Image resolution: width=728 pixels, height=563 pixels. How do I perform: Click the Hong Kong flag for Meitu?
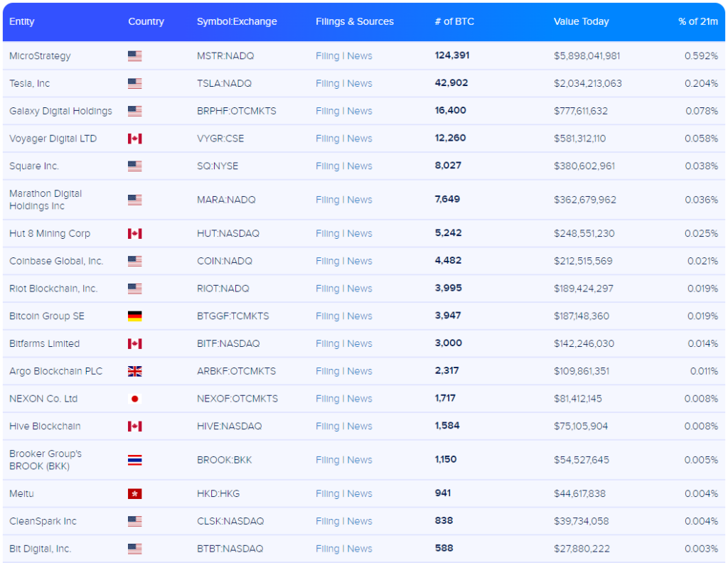tap(134, 494)
